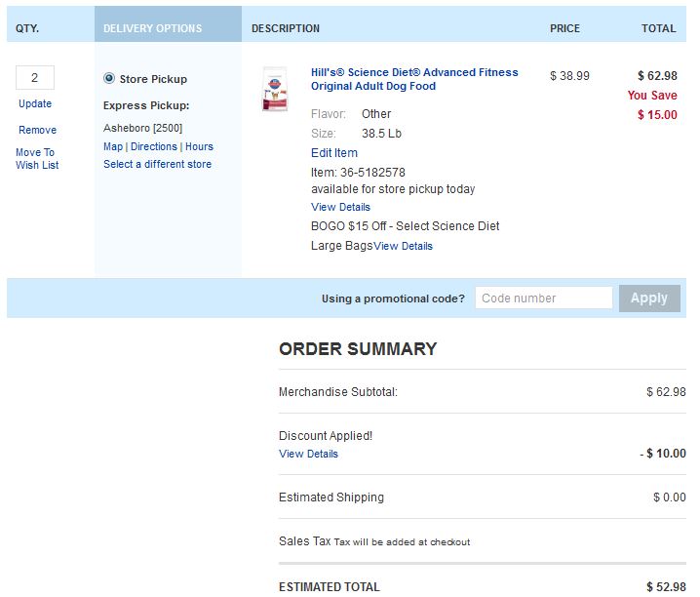Move item to Wish List
The height and width of the screenshot is (597, 700).
click(x=37, y=158)
